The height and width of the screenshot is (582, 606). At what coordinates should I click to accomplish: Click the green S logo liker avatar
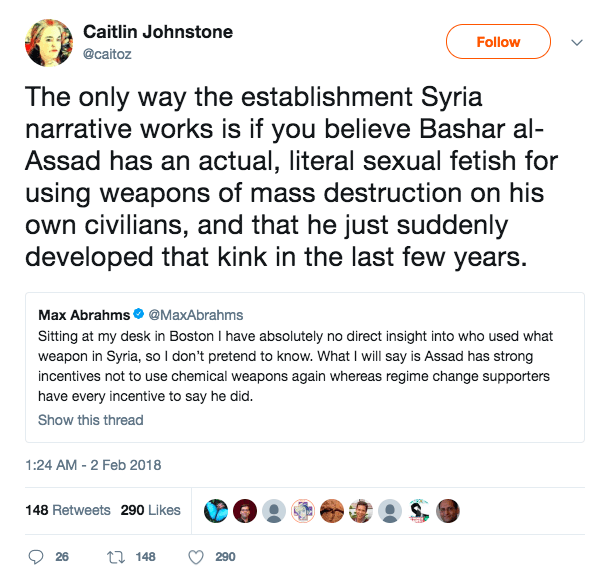[419, 510]
